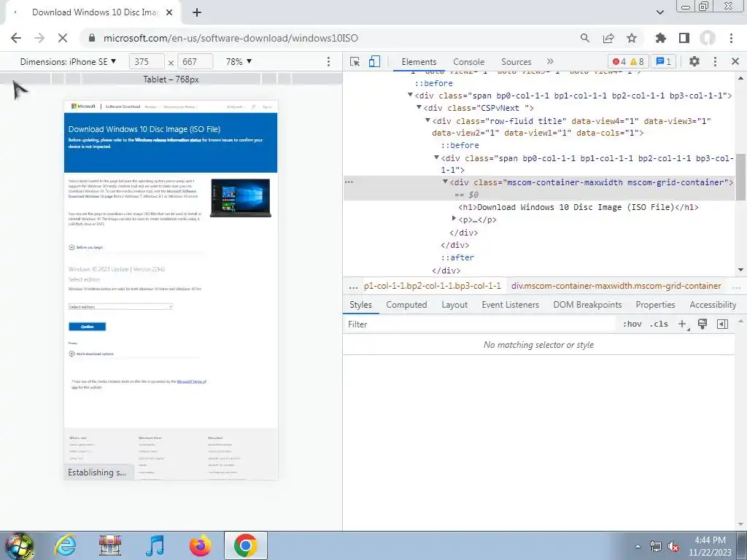This screenshot has width=747, height=560.
Task: Open the Properties sidebar tab
Action: pyautogui.click(x=655, y=305)
